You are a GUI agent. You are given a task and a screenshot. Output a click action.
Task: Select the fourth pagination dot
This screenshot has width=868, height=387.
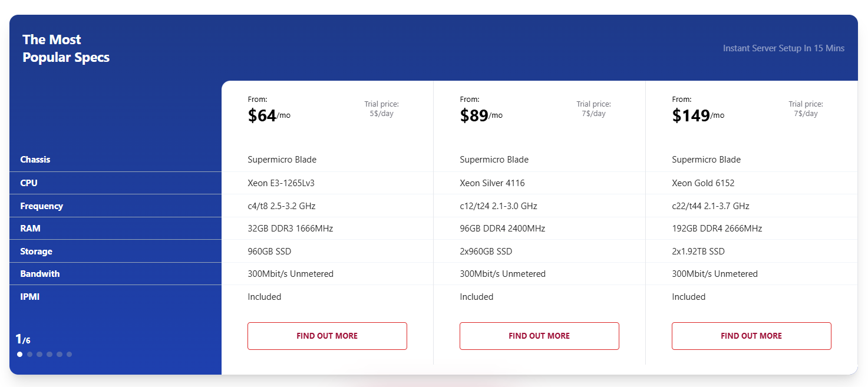pos(49,354)
